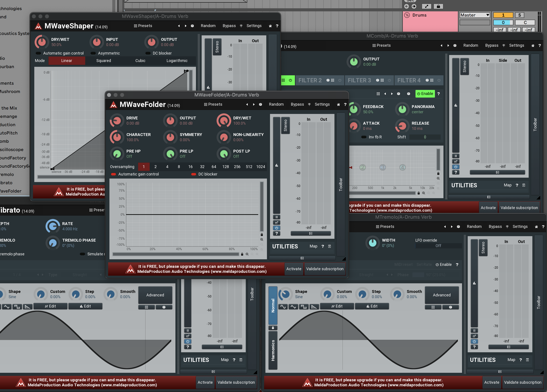The width and height of the screenshot is (547, 392).
Task: Click the sawtooth shape icon in MTremolo
Action: point(314,307)
